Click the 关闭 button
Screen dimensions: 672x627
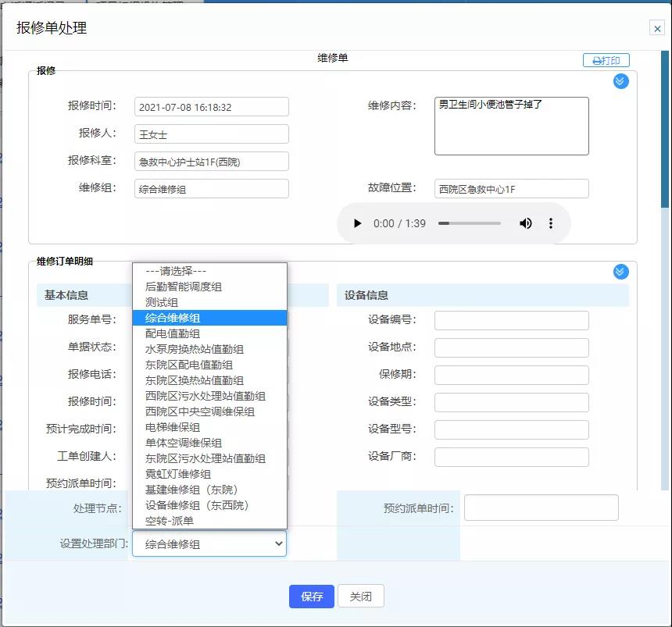pyautogui.click(x=360, y=597)
